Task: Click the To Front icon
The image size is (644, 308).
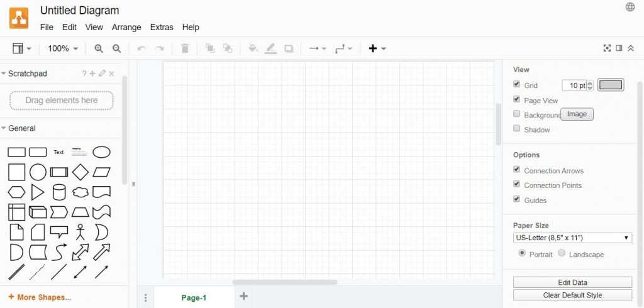Action: [x=210, y=48]
